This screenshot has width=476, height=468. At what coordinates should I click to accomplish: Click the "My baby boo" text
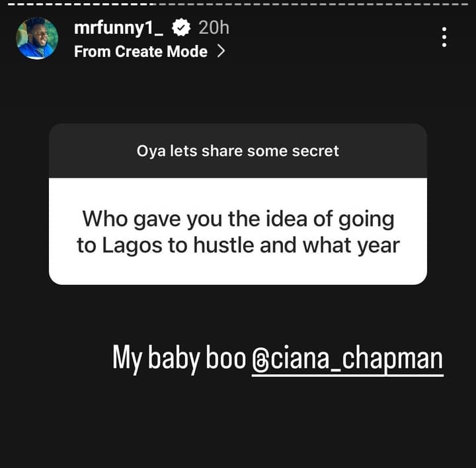pyautogui.click(x=178, y=359)
